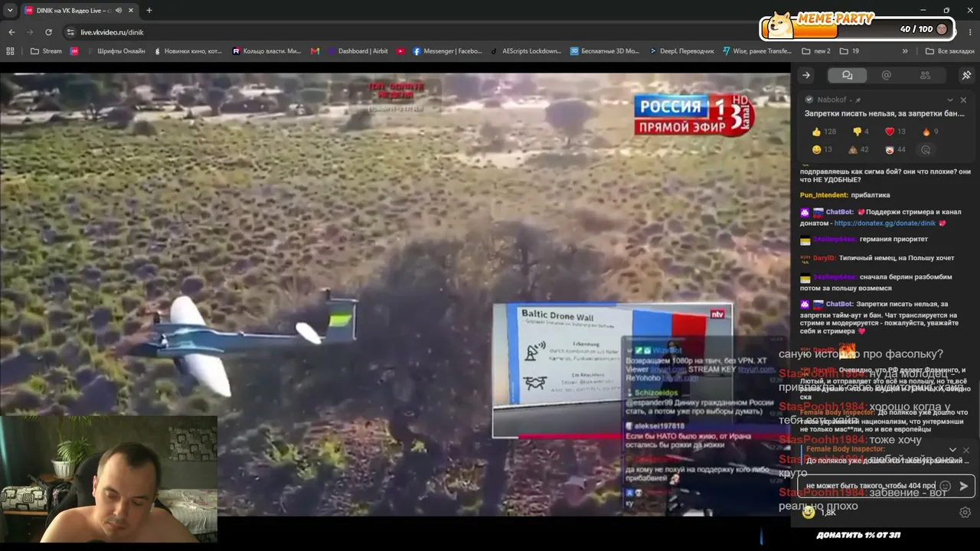The width and height of the screenshot is (980, 551).
Task: Click the Meme Party 40 / 100 progress bar
Action: pyautogui.click(x=857, y=29)
